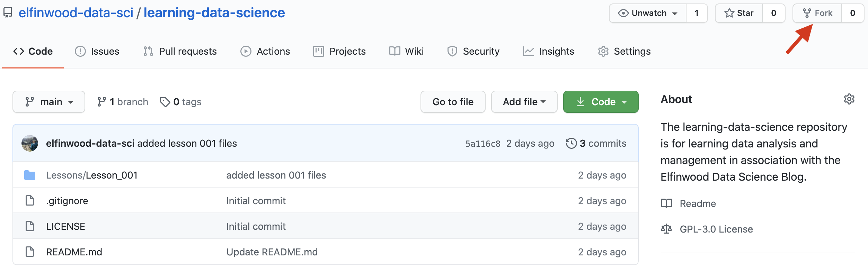
Task: Toggle Unwatch for this repository
Action: (648, 13)
